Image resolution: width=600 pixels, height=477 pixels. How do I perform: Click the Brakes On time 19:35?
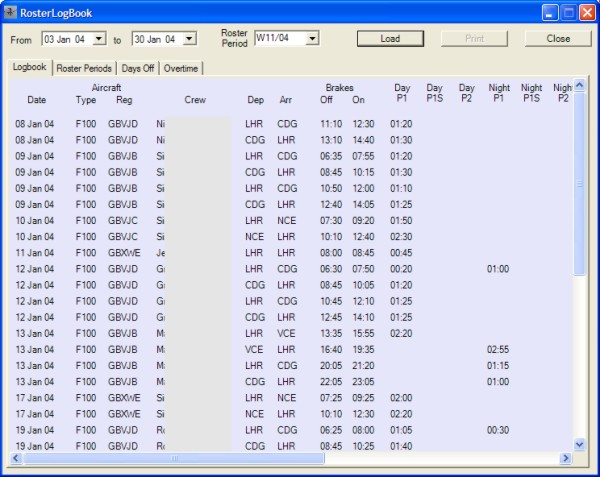coord(363,350)
